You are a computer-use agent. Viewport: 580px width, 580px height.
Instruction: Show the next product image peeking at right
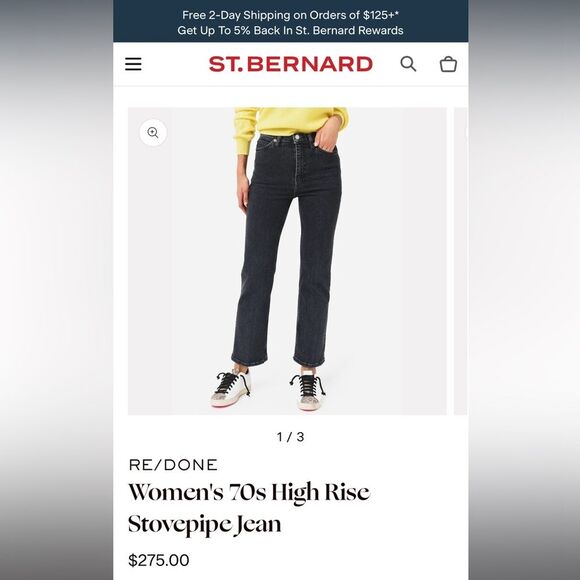pos(461,261)
